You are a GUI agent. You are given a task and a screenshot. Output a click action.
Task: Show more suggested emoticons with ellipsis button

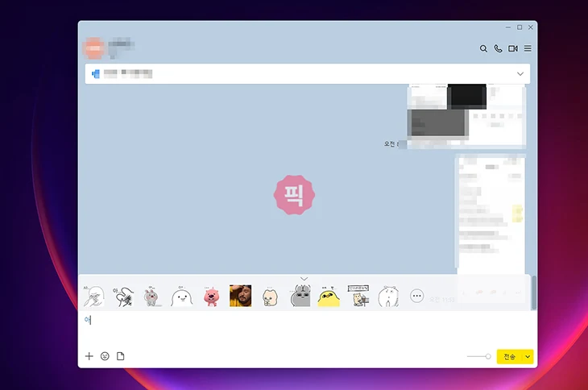416,296
